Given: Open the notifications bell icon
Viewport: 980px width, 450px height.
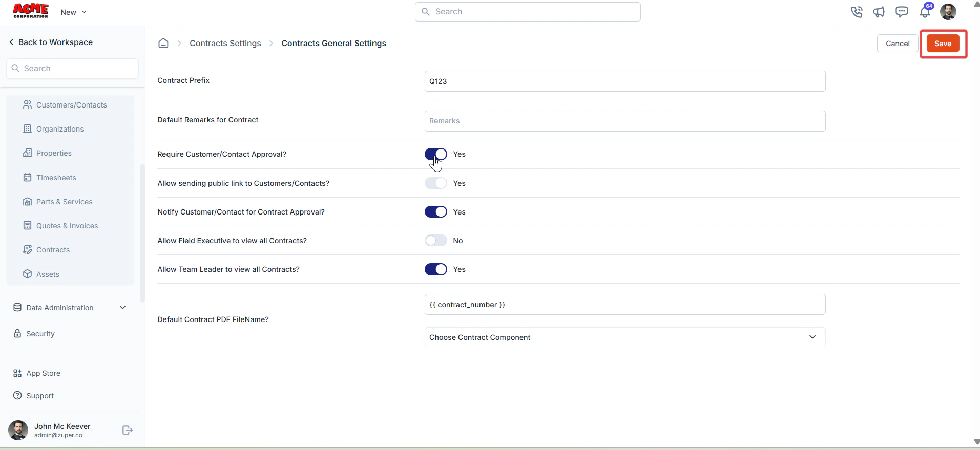Looking at the screenshot, I should pos(925,12).
